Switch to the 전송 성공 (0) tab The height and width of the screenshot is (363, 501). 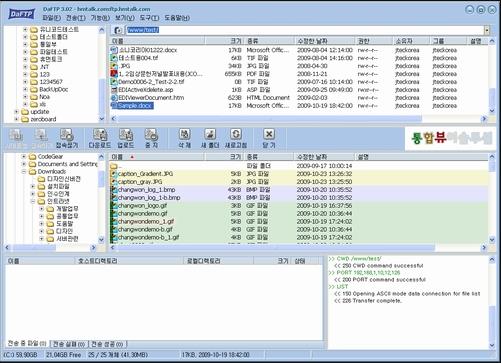click(x=107, y=344)
